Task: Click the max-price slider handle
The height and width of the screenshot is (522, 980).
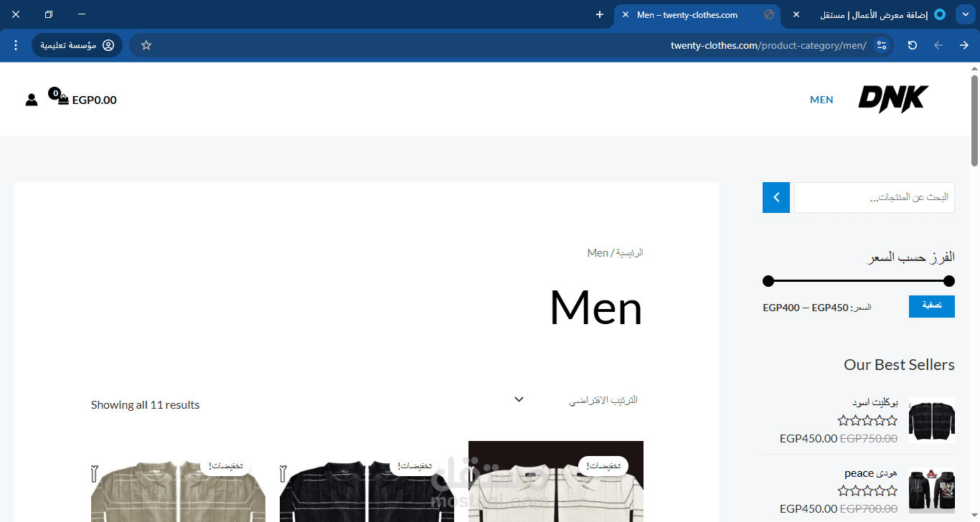Action: pos(949,280)
